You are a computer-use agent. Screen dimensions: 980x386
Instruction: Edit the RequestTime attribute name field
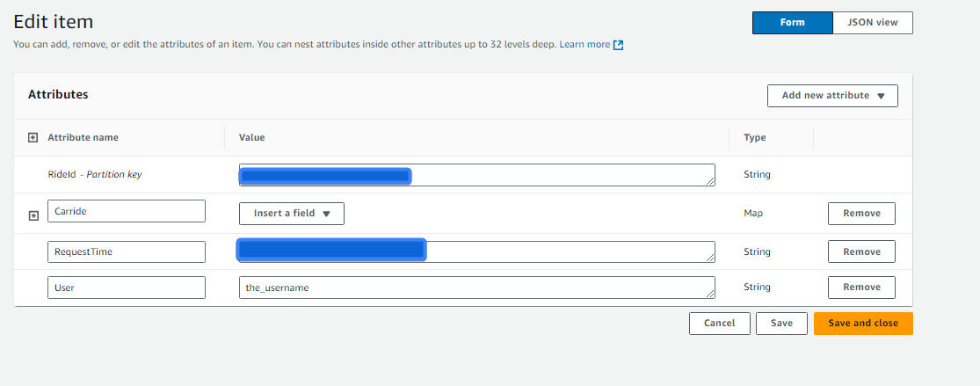[x=127, y=251]
